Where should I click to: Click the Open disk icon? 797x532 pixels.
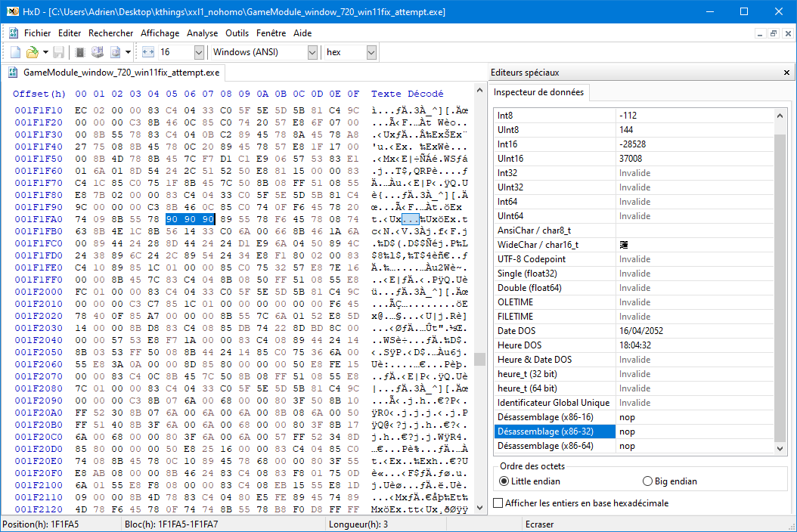(x=97, y=52)
